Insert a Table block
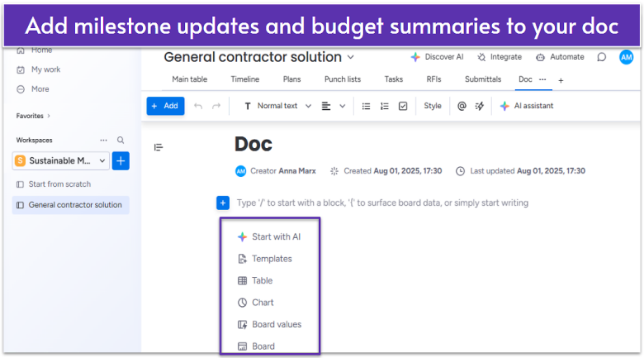 [255, 280]
